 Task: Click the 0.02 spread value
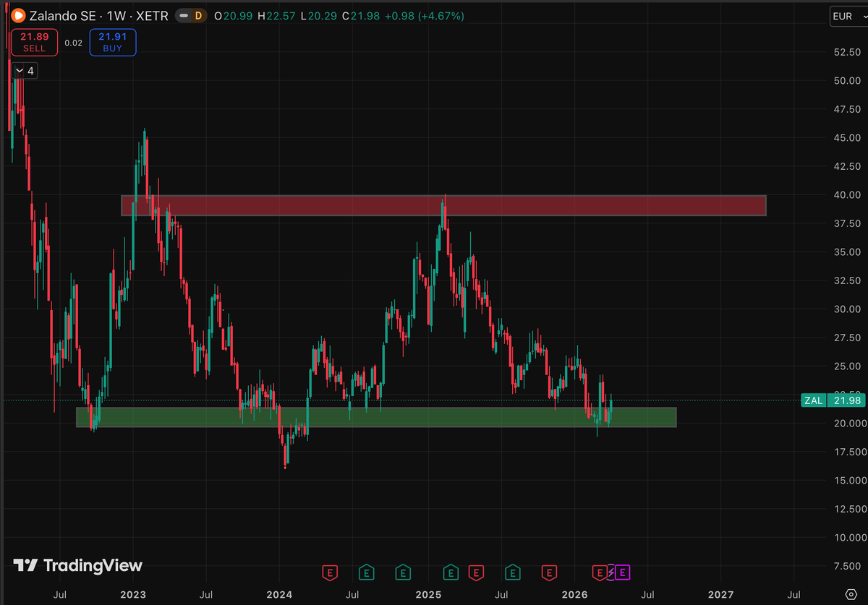pos(73,43)
